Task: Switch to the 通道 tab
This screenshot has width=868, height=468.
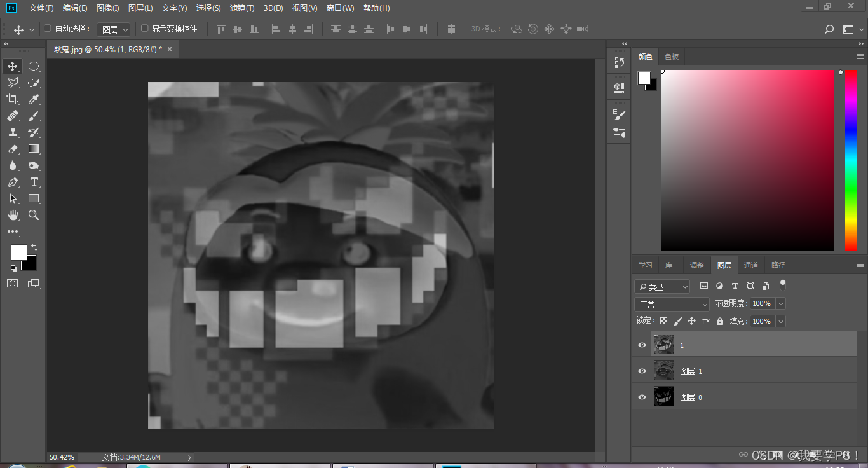Action: pyautogui.click(x=750, y=265)
